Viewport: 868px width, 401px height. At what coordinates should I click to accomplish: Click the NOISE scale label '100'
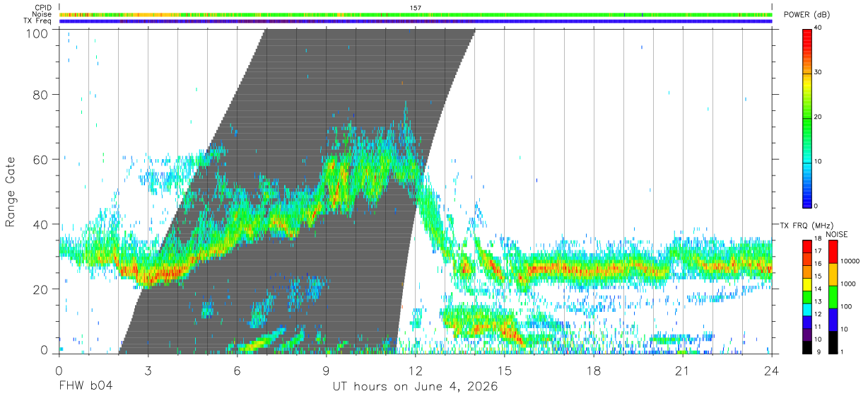pos(846,306)
